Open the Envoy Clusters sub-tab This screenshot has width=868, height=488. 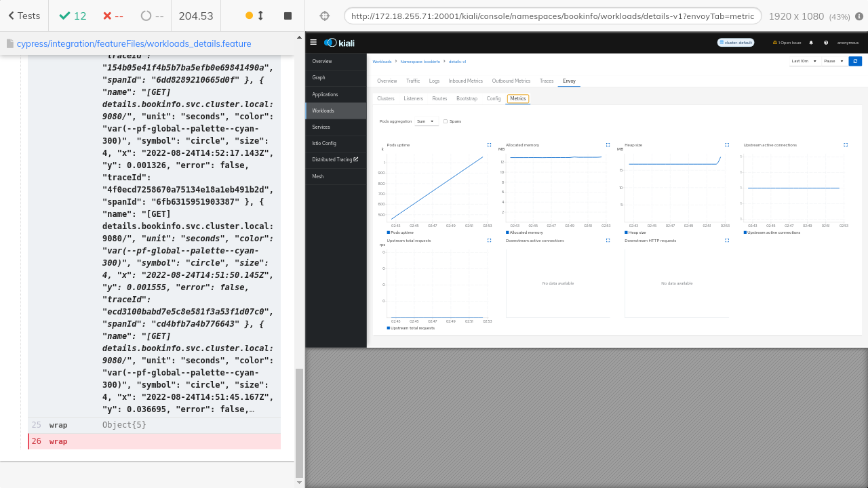pos(386,99)
